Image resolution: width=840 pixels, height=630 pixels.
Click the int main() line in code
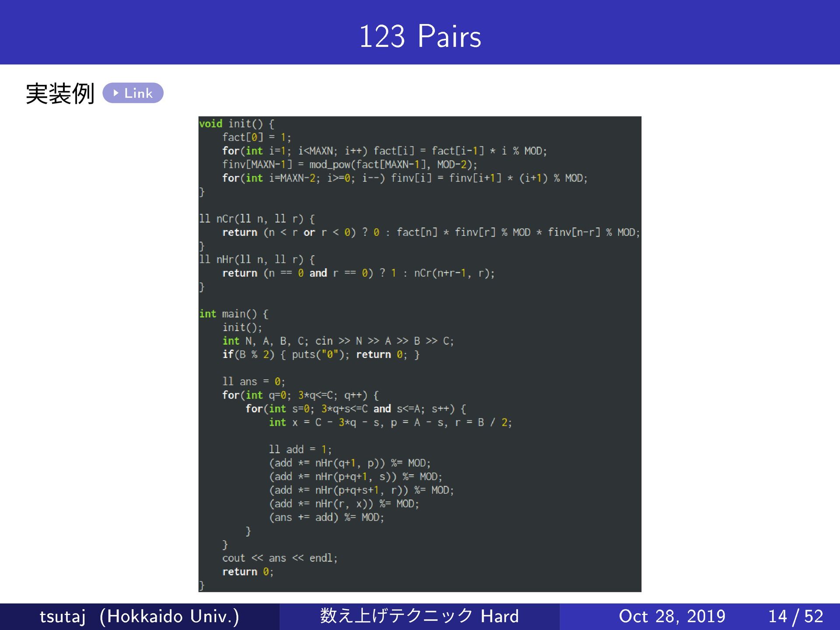[x=234, y=314]
